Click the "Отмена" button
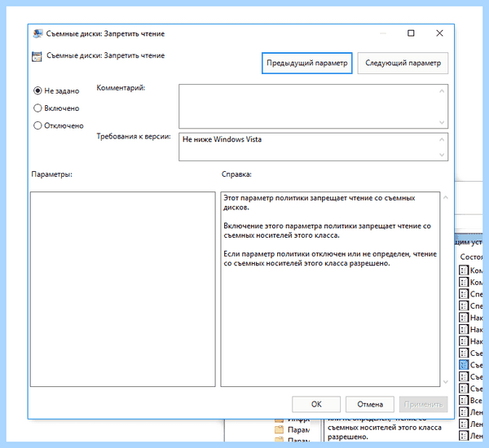The height and width of the screenshot is (448, 489). click(x=370, y=404)
